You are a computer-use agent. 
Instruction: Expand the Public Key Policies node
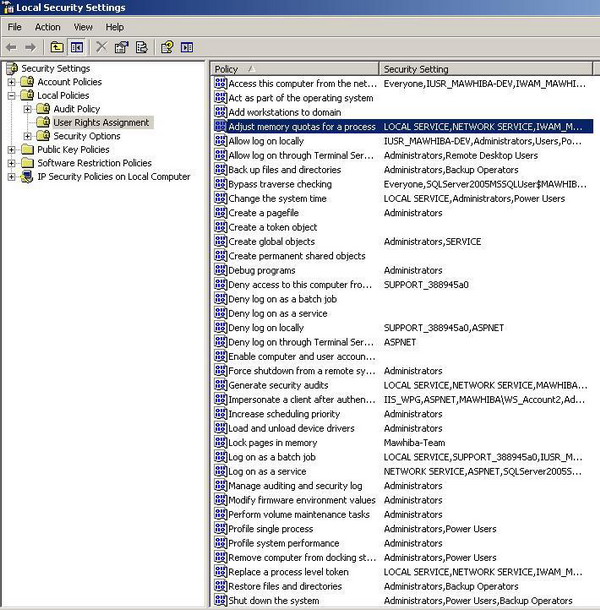point(12,150)
